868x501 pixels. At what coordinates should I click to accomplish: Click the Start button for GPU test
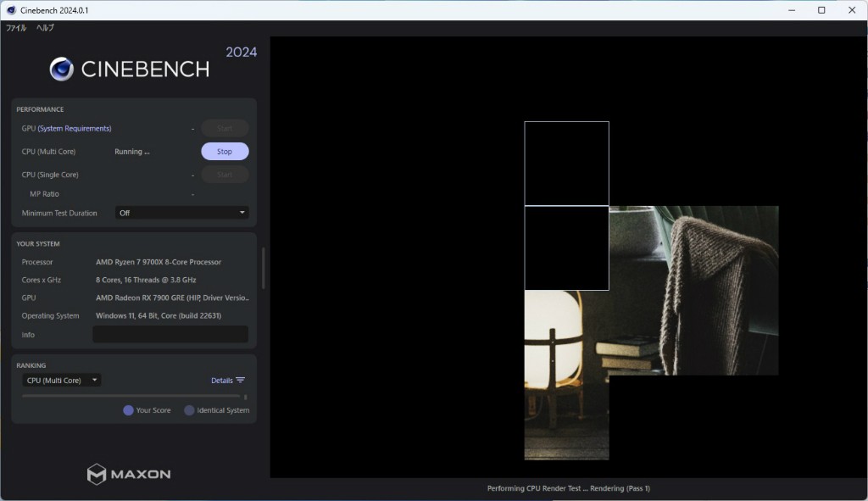point(225,129)
